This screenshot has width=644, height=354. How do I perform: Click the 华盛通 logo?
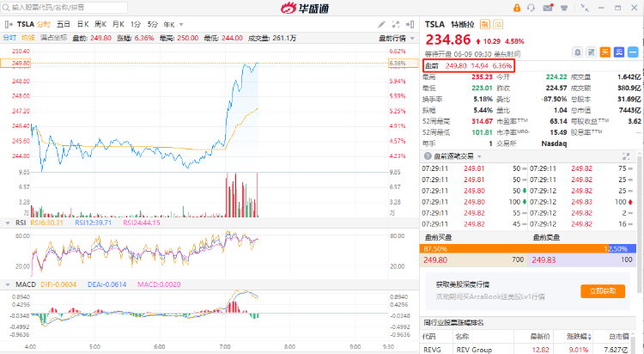point(305,8)
